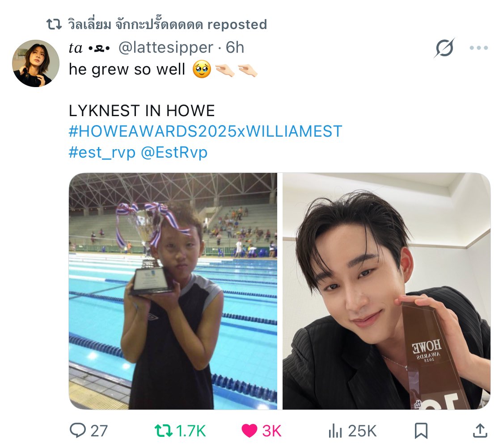View the 27 replies count
Image resolution: width=503 pixels, height=448 pixels.
tap(99, 431)
